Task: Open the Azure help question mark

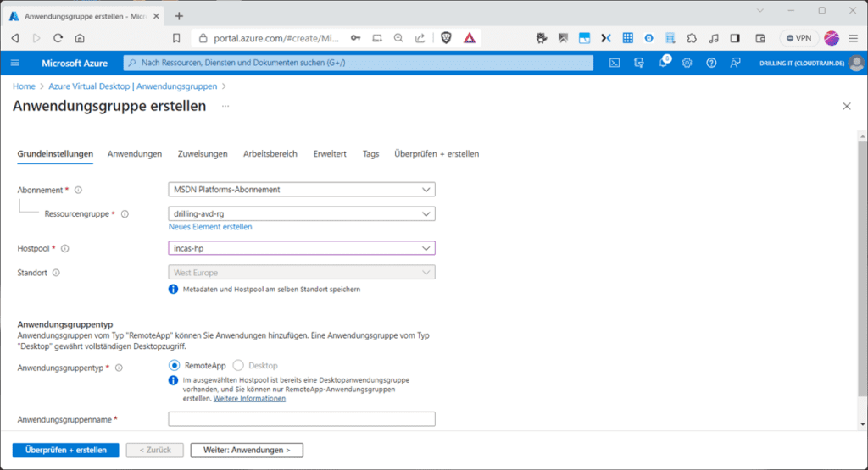Action: tap(711, 63)
